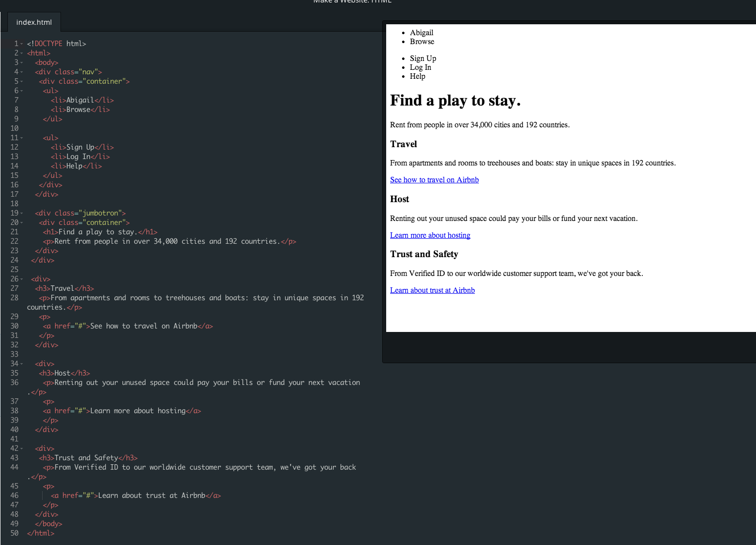Follow the 'Learn about trust at Airbnb' link
Screen dimensions: 756x545
click(432, 290)
